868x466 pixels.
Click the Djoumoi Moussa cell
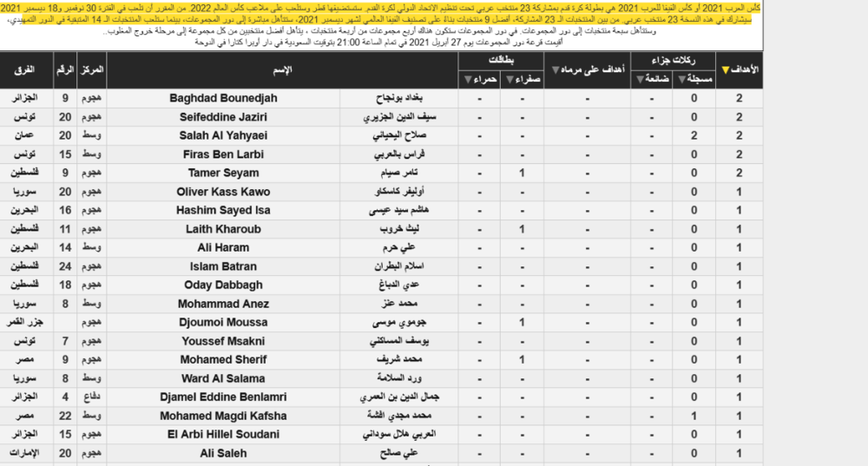[x=223, y=323]
